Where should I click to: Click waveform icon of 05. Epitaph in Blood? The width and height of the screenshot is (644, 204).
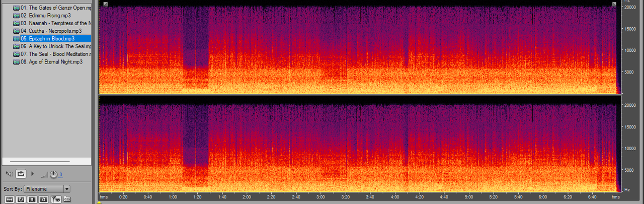pos(16,39)
